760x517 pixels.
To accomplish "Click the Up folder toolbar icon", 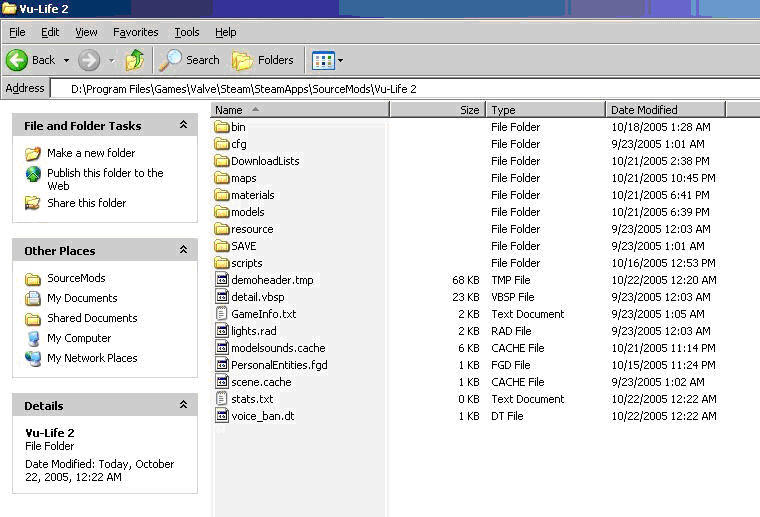I will (x=134, y=60).
